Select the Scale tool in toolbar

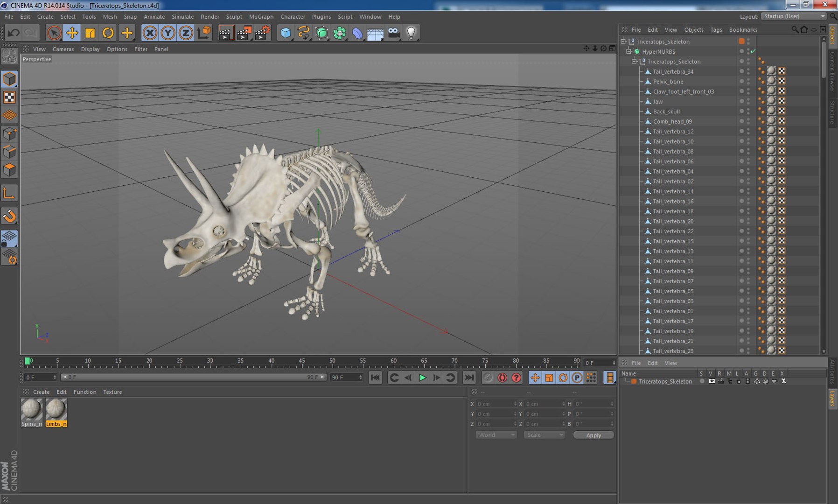click(90, 33)
